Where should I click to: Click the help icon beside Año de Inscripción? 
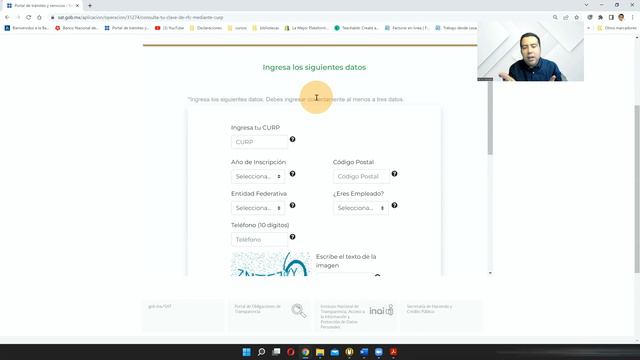coord(292,173)
